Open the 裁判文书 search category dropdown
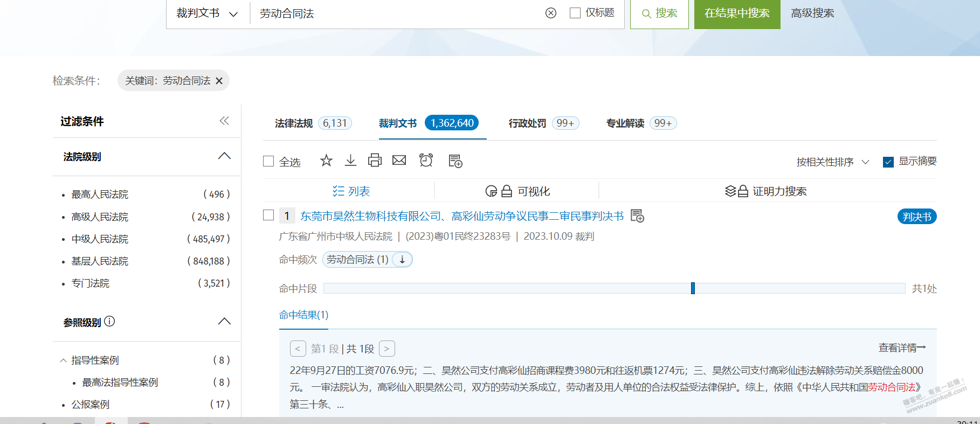This screenshot has width=980, height=424. [x=208, y=13]
